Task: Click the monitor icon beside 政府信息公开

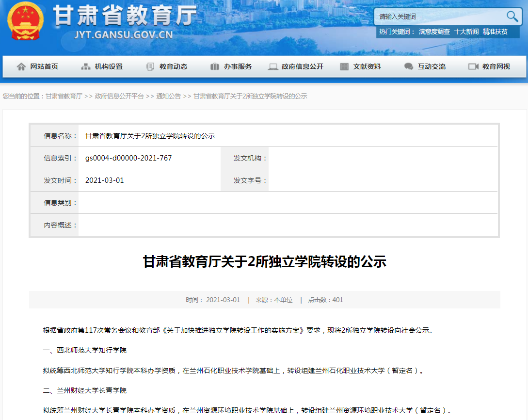Action: point(273,66)
